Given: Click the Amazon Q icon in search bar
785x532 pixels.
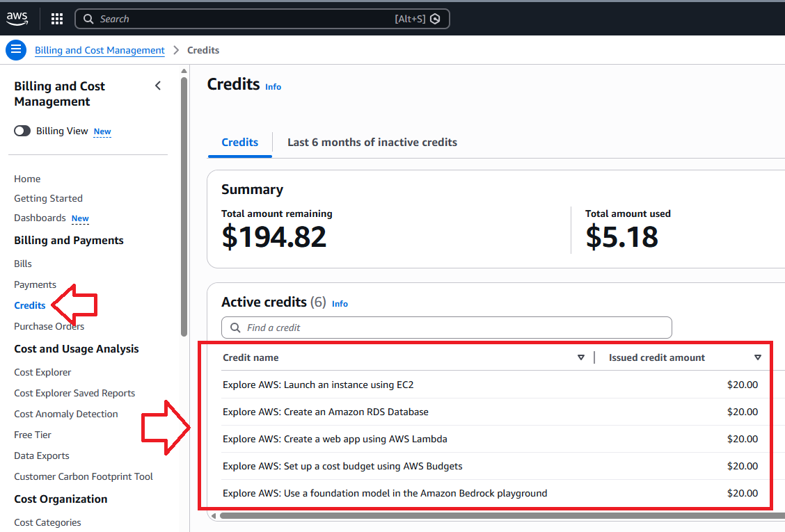Looking at the screenshot, I should [x=435, y=19].
